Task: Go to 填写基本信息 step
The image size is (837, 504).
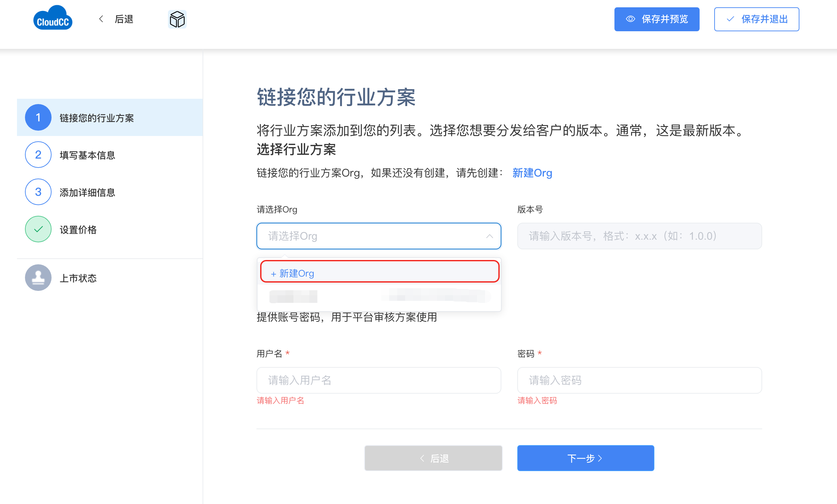Action: [x=87, y=155]
